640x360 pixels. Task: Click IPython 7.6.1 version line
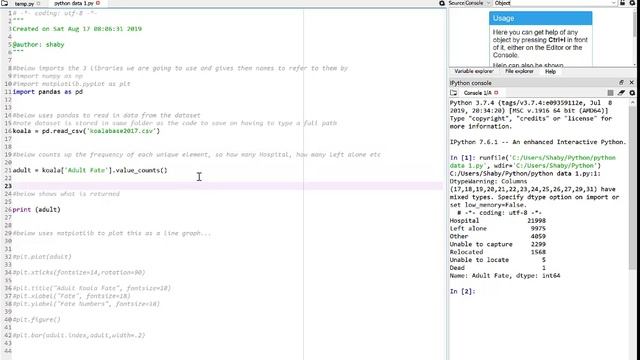[538, 142]
